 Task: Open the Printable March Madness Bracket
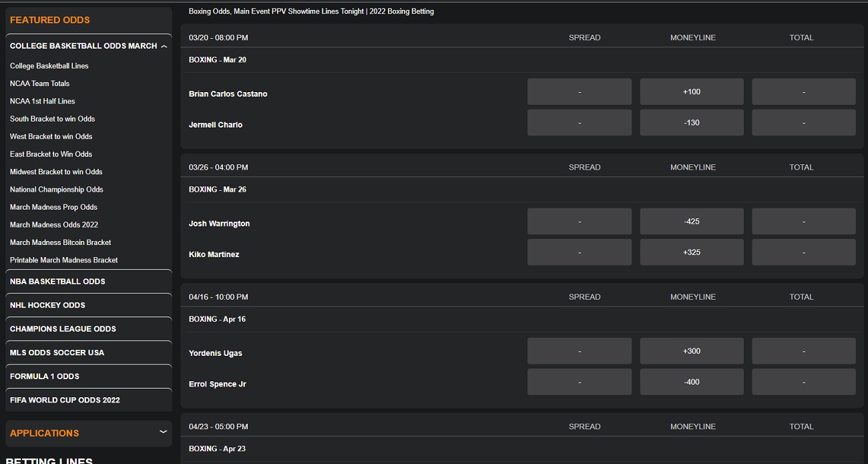coord(64,260)
